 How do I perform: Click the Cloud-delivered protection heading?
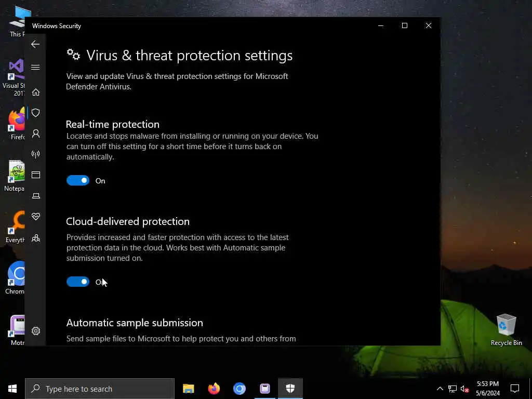pos(128,221)
